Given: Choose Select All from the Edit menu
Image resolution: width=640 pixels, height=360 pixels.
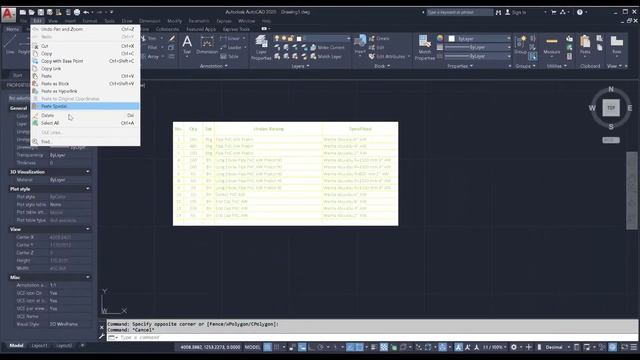Looking at the screenshot, I should coord(85,123).
